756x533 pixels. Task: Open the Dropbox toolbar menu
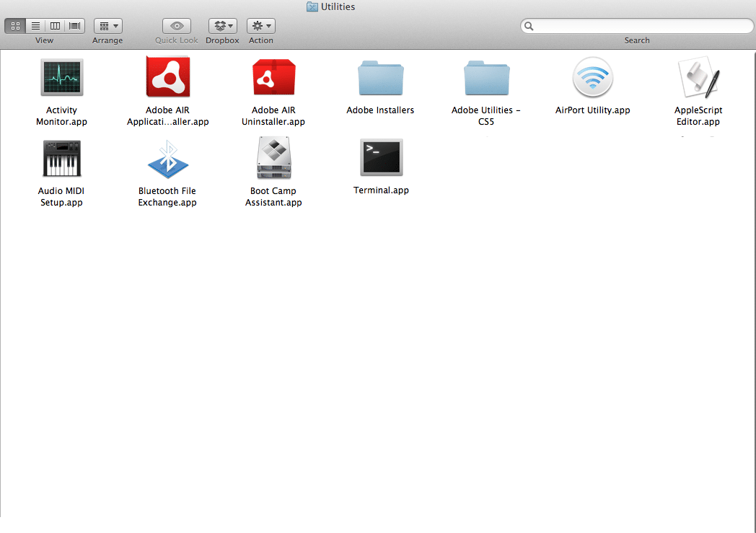pos(223,26)
